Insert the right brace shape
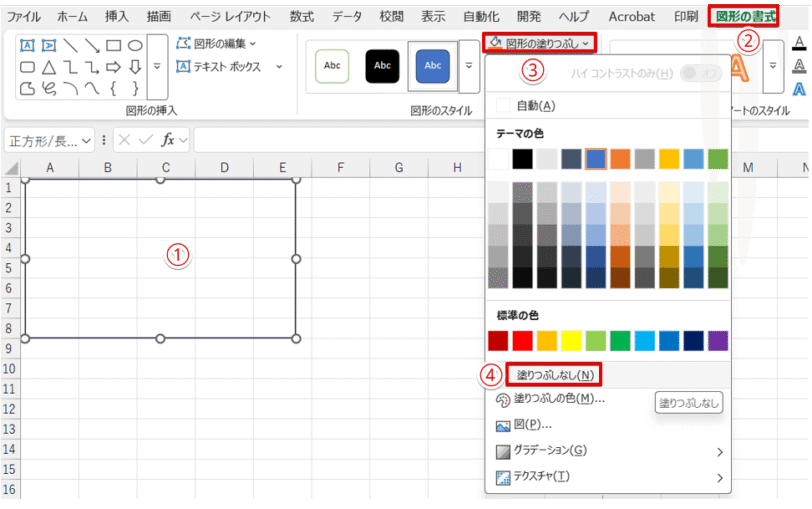This screenshot has height=509, width=812. (135, 89)
